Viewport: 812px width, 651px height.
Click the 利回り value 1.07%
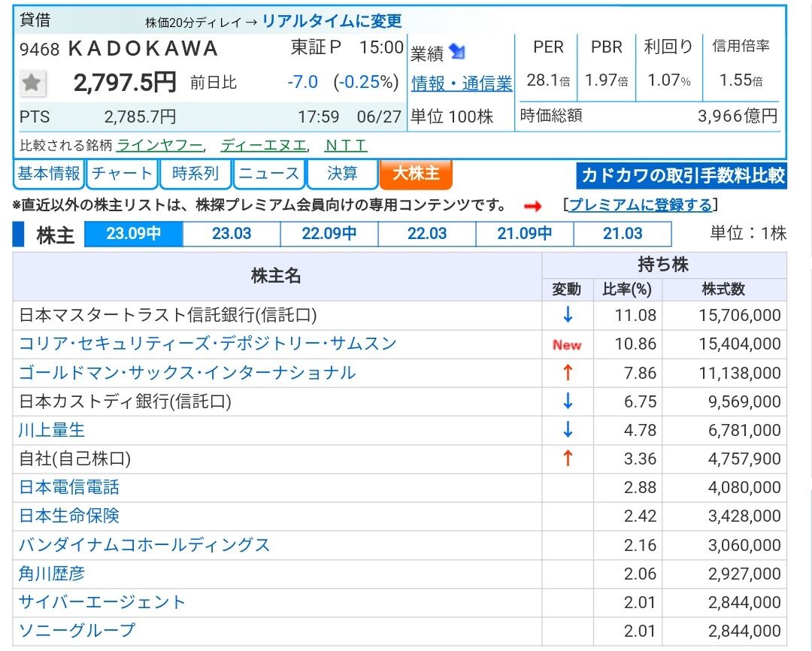pyautogui.click(x=669, y=80)
